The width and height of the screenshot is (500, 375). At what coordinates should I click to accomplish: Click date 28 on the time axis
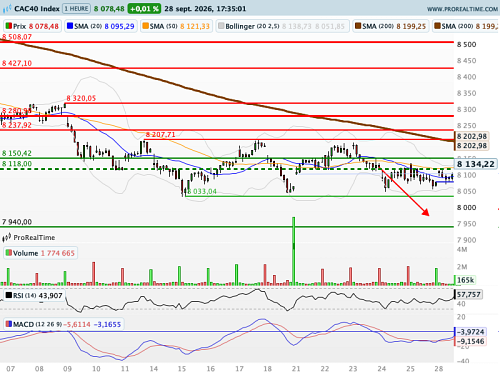(439, 369)
